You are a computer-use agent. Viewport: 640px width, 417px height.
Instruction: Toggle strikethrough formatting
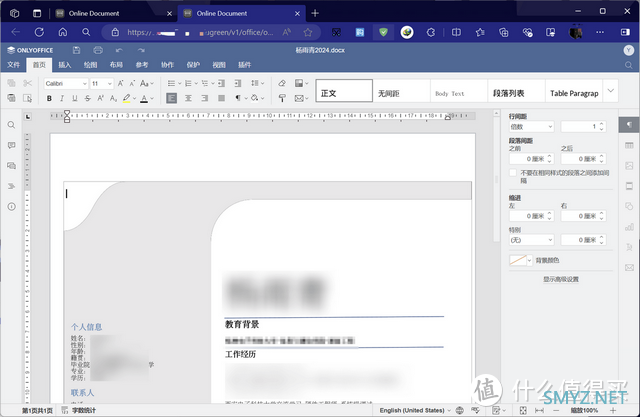(x=88, y=98)
